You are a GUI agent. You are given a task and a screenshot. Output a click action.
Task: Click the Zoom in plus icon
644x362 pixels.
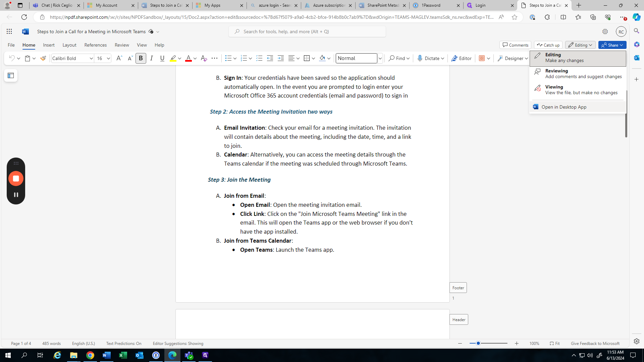point(517,344)
